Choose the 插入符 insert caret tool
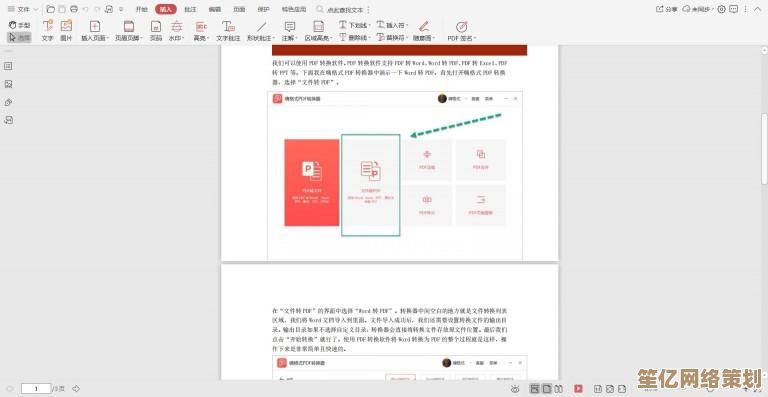The width and height of the screenshot is (768, 397). pyautogui.click(x=392, y=24)
